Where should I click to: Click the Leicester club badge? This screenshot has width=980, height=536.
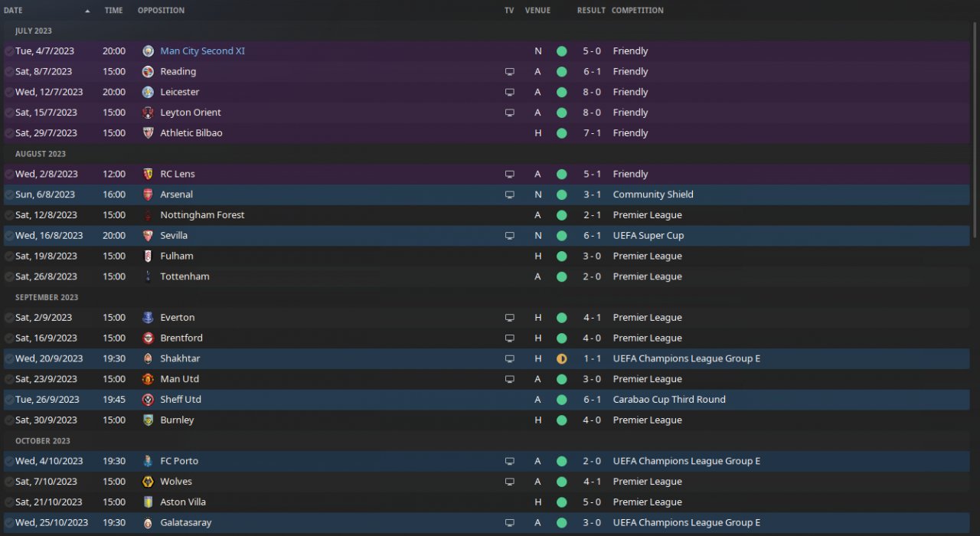(149, 92)
